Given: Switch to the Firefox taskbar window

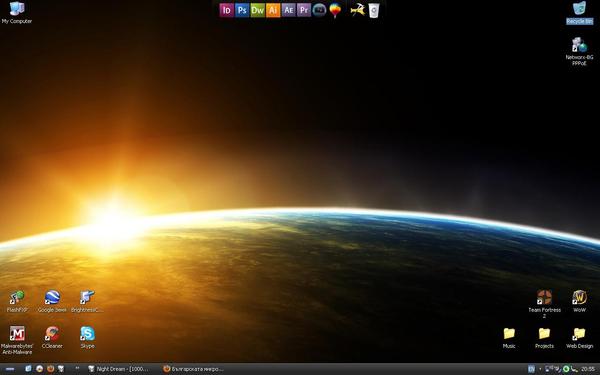Looking at the screenshot, I should tap(194, 369).
